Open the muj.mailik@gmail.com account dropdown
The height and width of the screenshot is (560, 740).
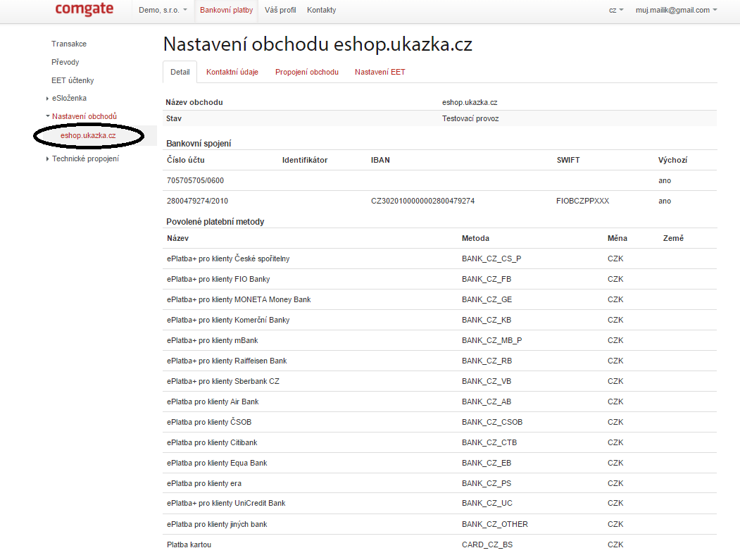[x=677, y=10]
